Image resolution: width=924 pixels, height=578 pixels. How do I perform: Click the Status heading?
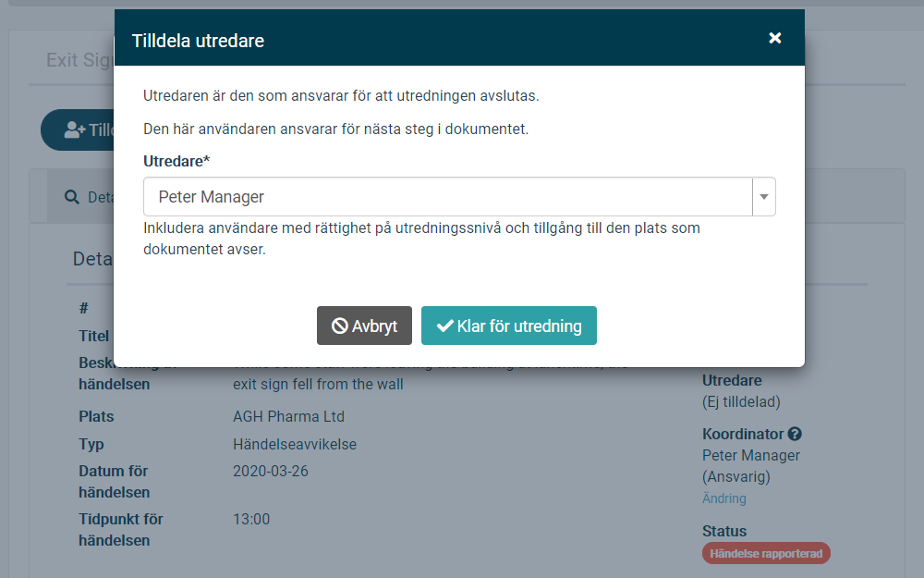point(724,531)
